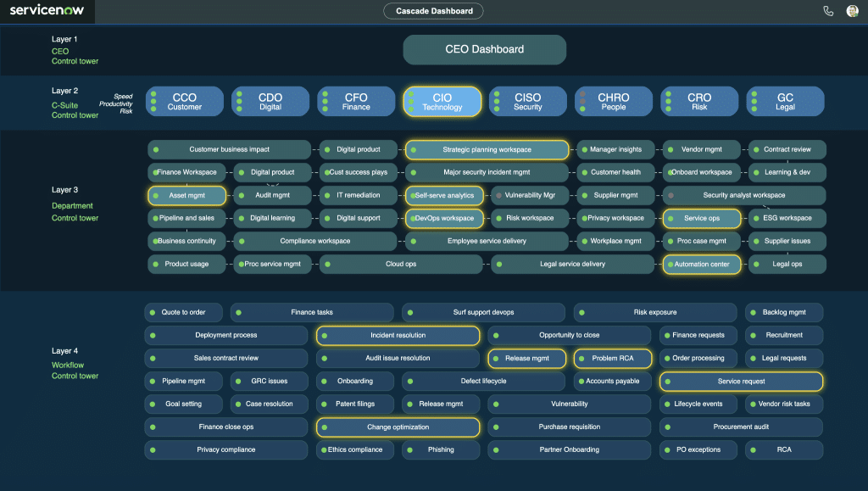Viewport: 868px width, 491px height.
Task: Open Major security incident mgmt tile
Action: tap(487, 172)
